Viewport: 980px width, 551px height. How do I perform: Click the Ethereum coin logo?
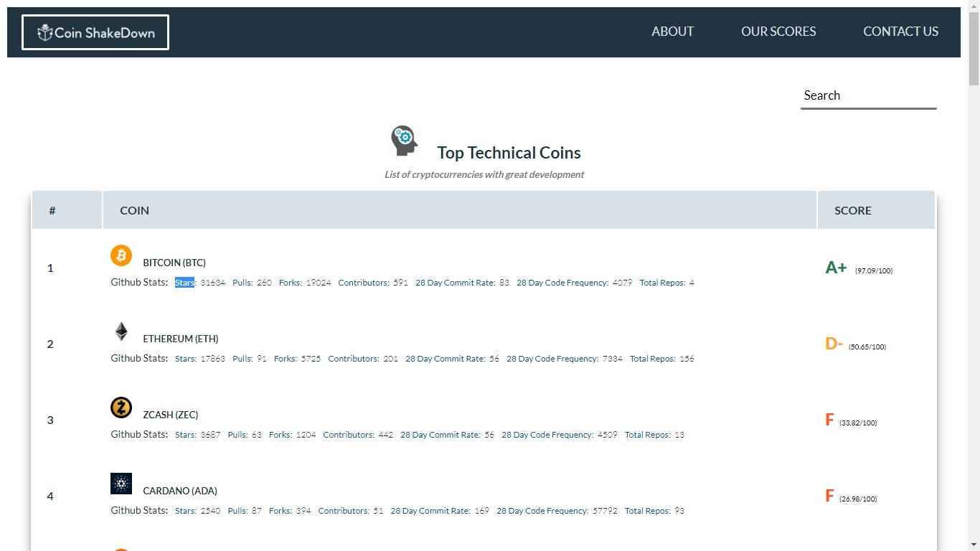tap(121, 331)
